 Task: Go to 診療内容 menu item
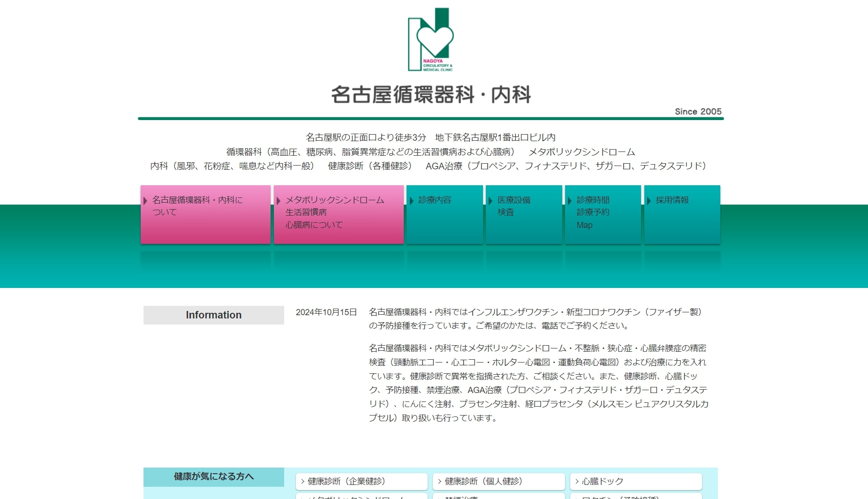(x=445, y=214)
